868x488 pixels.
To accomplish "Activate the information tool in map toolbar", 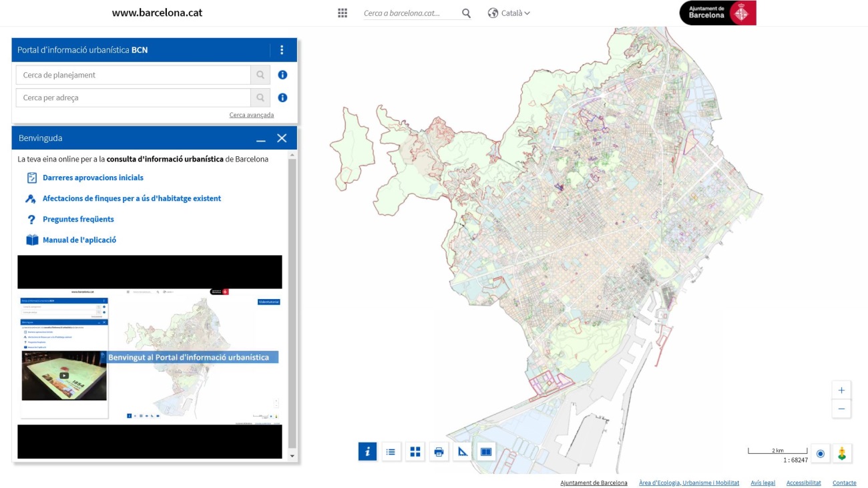I will [367, 452].
